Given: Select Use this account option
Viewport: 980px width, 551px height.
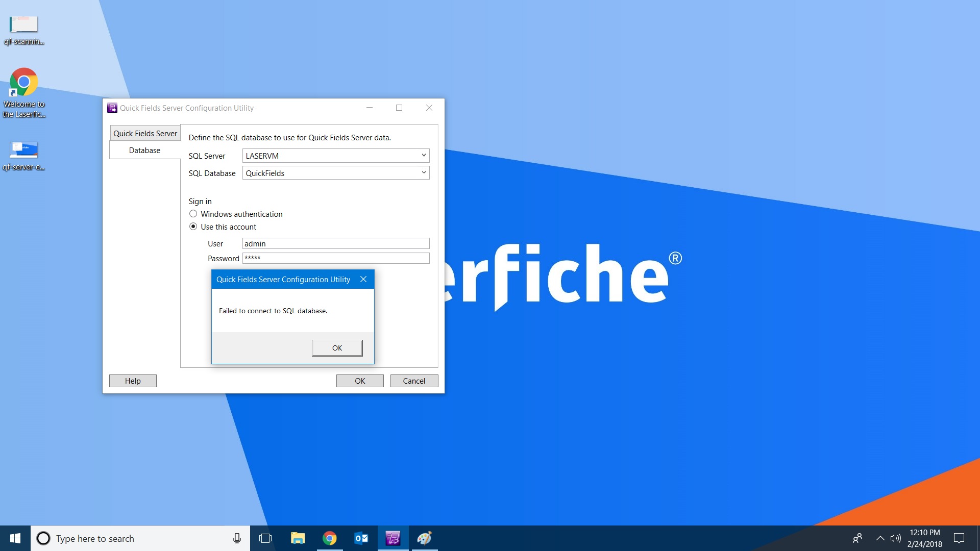Looking at the screenshot, I should 193,227.
